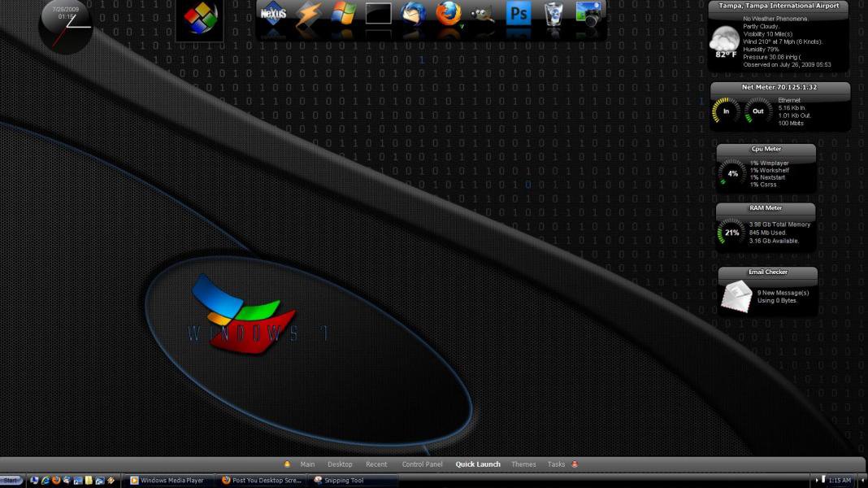
Task: Launch Photoshop from the dock
Action: [x=519, y=13]
